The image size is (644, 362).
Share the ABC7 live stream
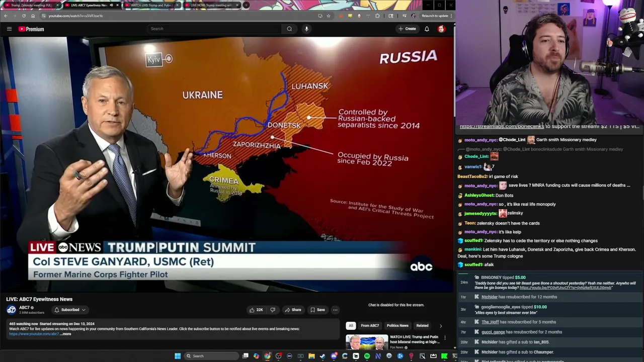point(293,310)
